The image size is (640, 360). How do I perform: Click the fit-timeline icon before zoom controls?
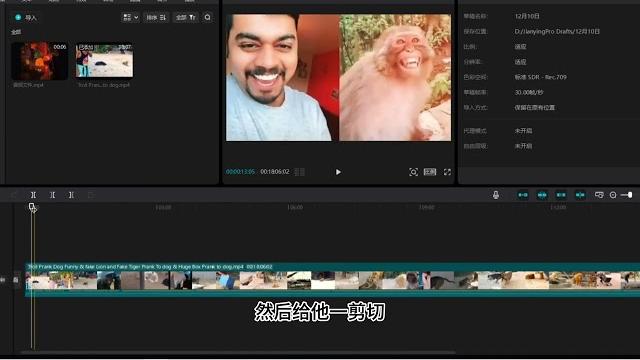[599, 195]
